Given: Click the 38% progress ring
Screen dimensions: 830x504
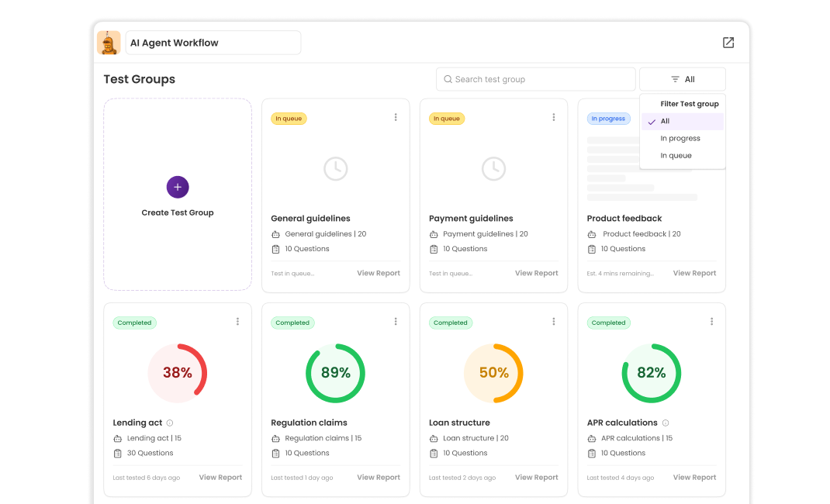Looking at the screenshot, I should [178, 374].
